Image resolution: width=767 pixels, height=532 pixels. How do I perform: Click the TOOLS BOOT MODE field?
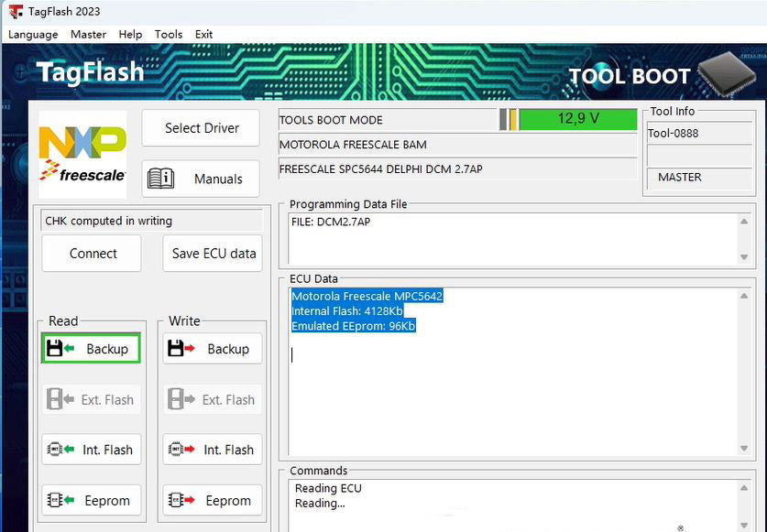coord(388,120)
